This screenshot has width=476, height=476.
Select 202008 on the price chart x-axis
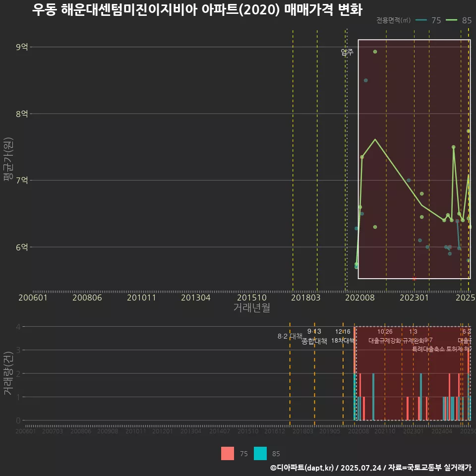(x=360, y=297)
